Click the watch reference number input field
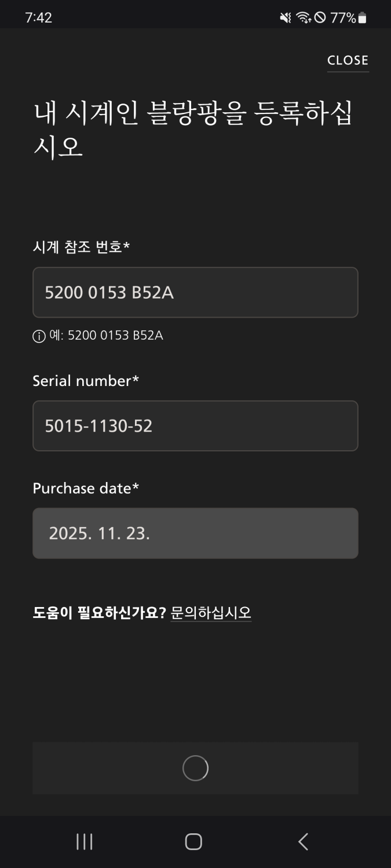This screenshot has width=391, height=868. point(195,292)
